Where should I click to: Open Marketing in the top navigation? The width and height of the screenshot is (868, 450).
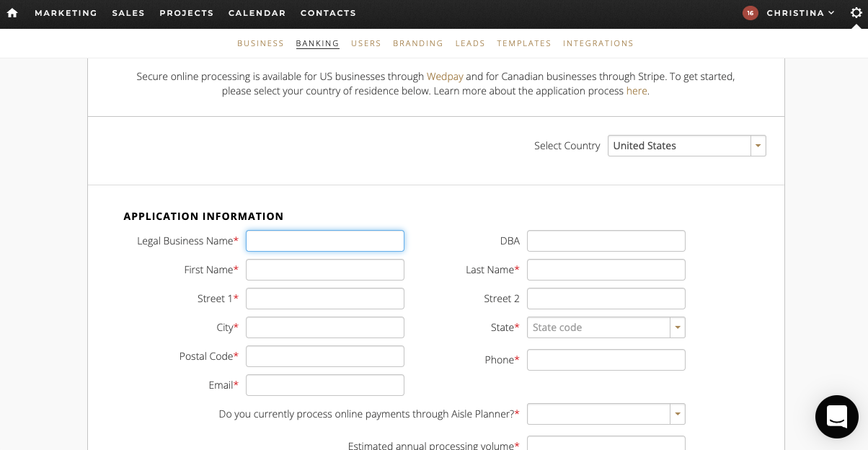click(66, 12)
